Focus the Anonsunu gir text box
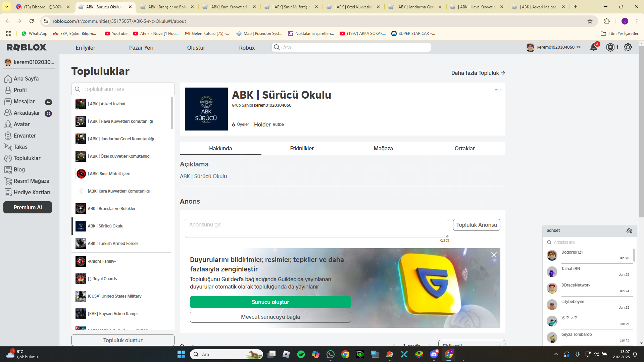This screenshot has height=362, width=644. click(317, 228)
